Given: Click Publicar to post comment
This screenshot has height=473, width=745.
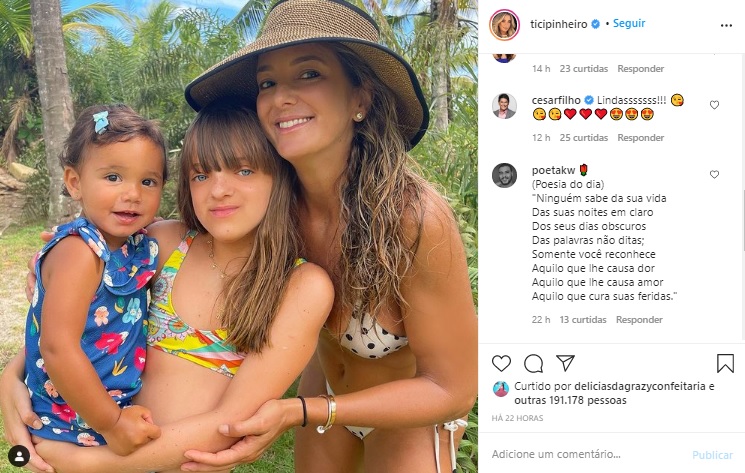Looking at the screenshot, I should click(712, 455).
